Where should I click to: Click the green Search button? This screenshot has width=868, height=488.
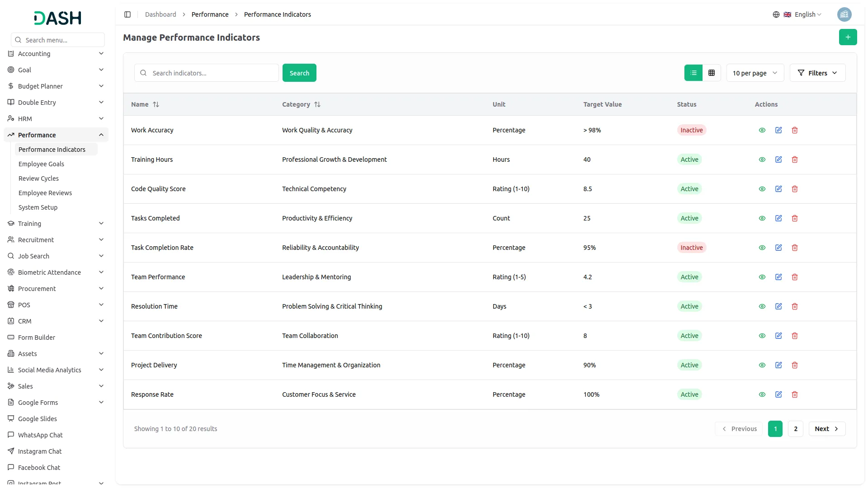299,73
